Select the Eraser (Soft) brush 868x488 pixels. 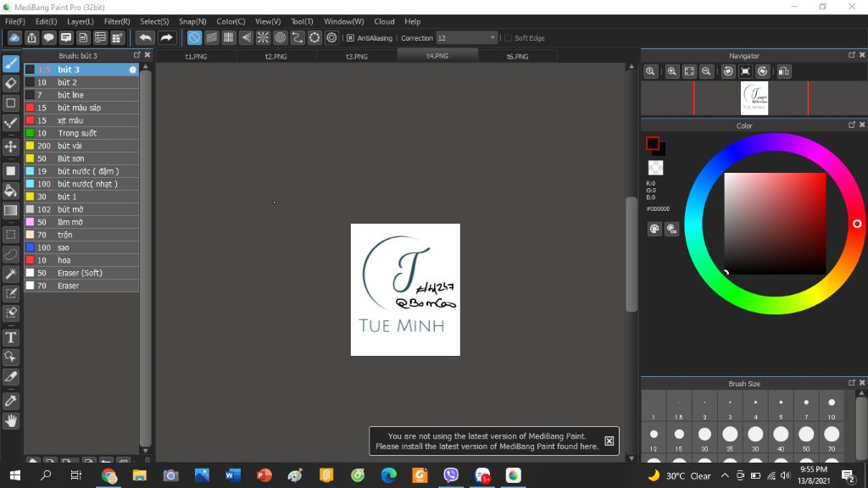[81, 274]
